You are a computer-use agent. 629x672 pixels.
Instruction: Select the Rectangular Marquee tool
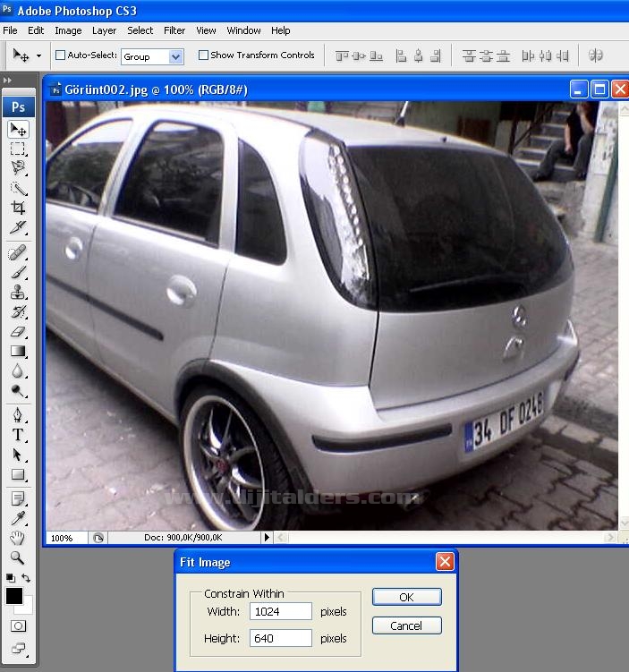pyautogui.click(x=18, y=149)
